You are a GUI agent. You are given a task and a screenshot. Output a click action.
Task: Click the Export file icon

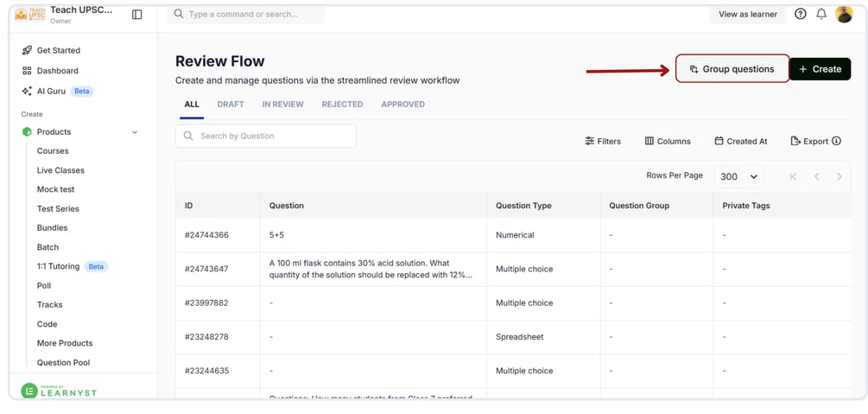[x=795, y=142]
